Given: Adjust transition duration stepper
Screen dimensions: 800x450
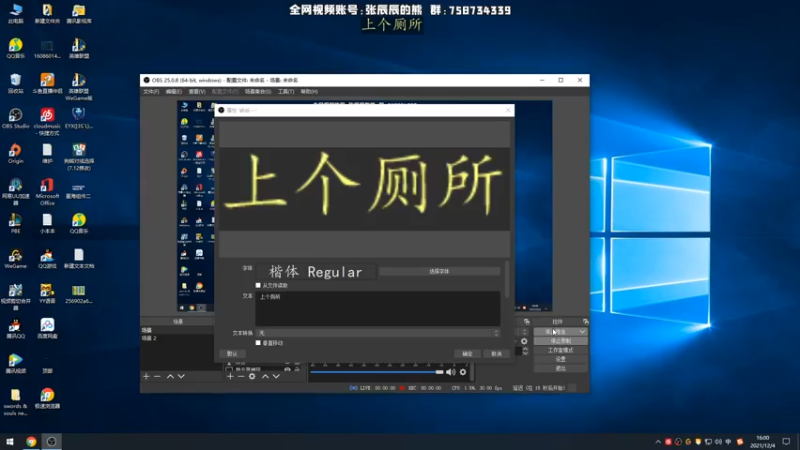Looking at the screenshot, I should [525, 351].
